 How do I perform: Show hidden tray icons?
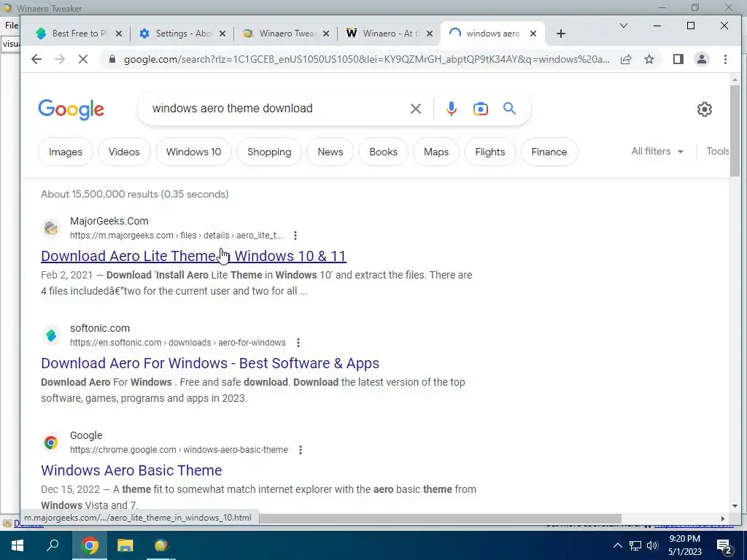pyautogui.click(x=617, y=545)
